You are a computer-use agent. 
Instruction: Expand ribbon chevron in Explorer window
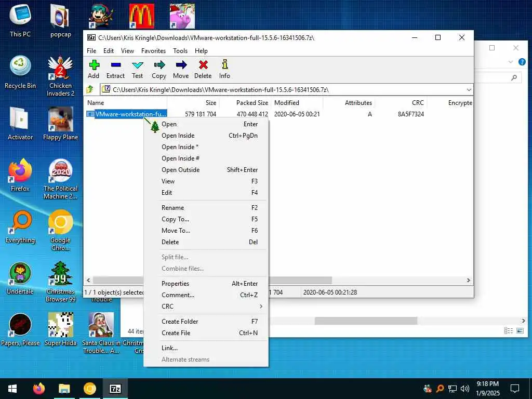click(x=511, y=62)
